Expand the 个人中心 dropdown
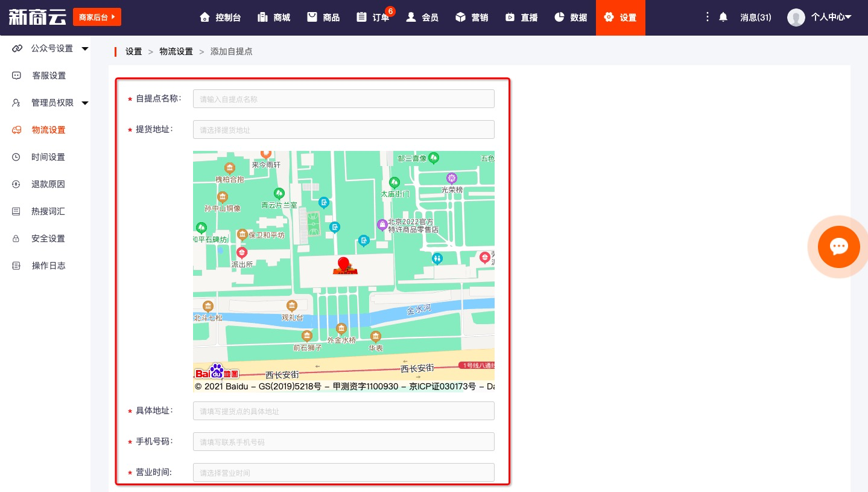 831,18
